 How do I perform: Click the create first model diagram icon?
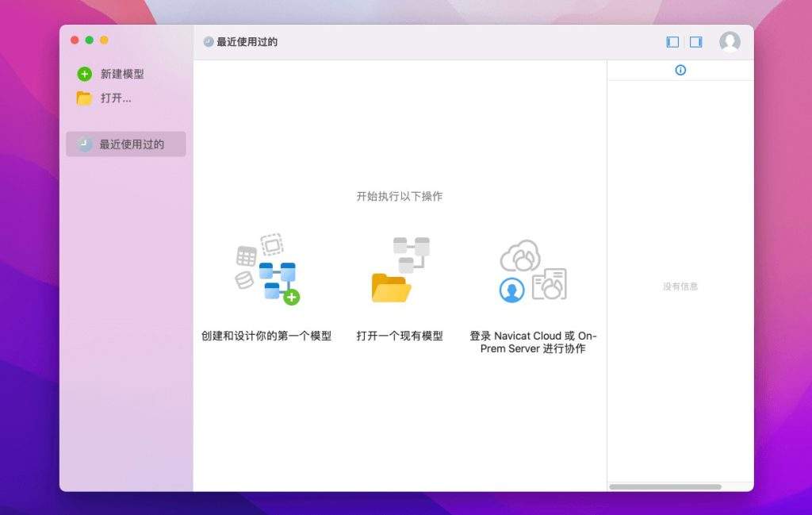pyautogui.click(x=268, y=270)
